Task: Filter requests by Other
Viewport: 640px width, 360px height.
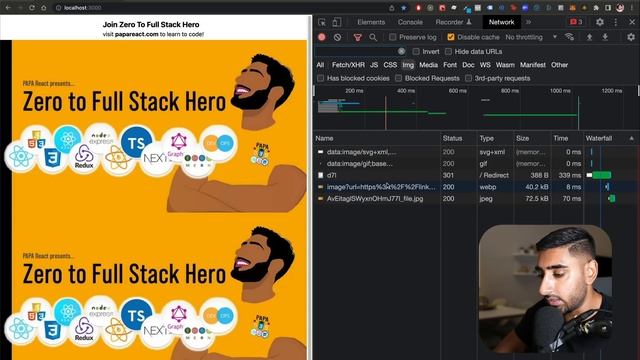Action: click(559, 65)
